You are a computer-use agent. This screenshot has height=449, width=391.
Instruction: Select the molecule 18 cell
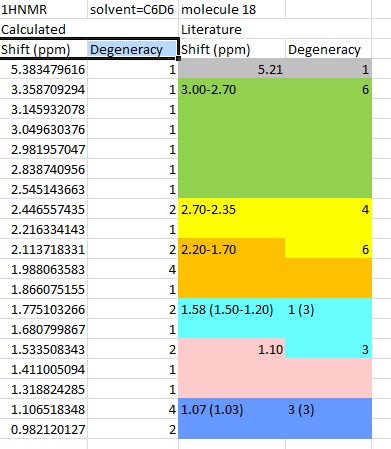[x=232, y=9]
